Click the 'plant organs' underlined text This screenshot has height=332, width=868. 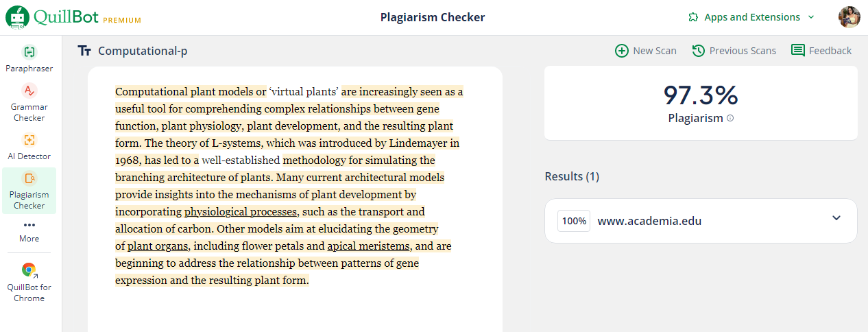coord(158,246)
